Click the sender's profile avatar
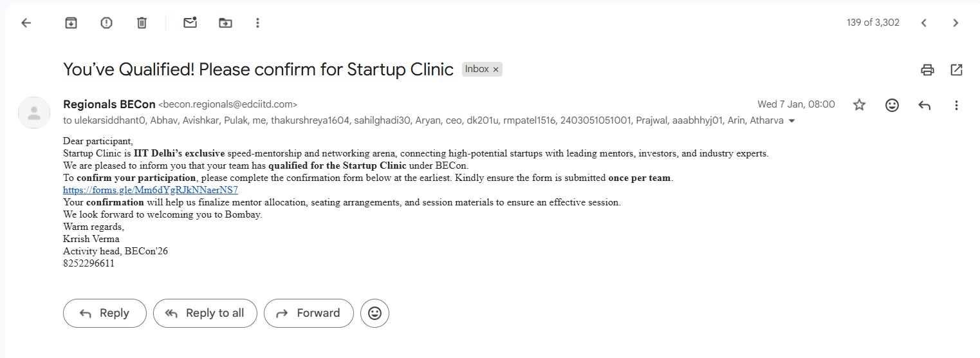Screen dimensions: 980x358 [x=34, y=113]
